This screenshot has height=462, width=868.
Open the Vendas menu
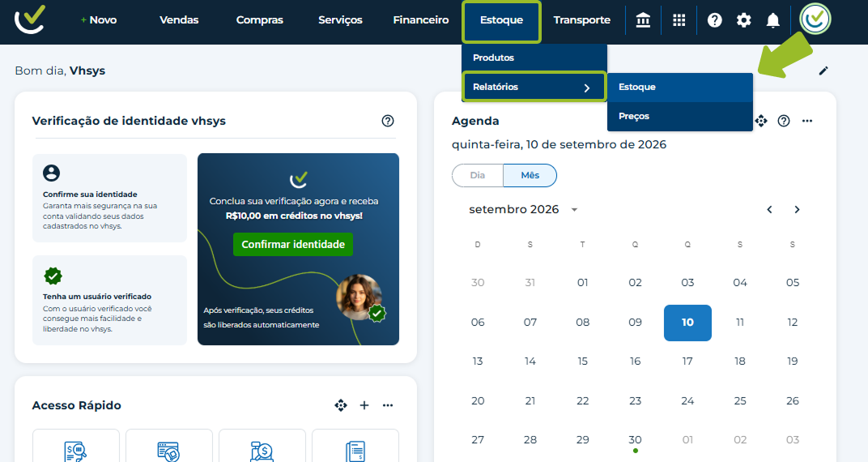point(179,20)
